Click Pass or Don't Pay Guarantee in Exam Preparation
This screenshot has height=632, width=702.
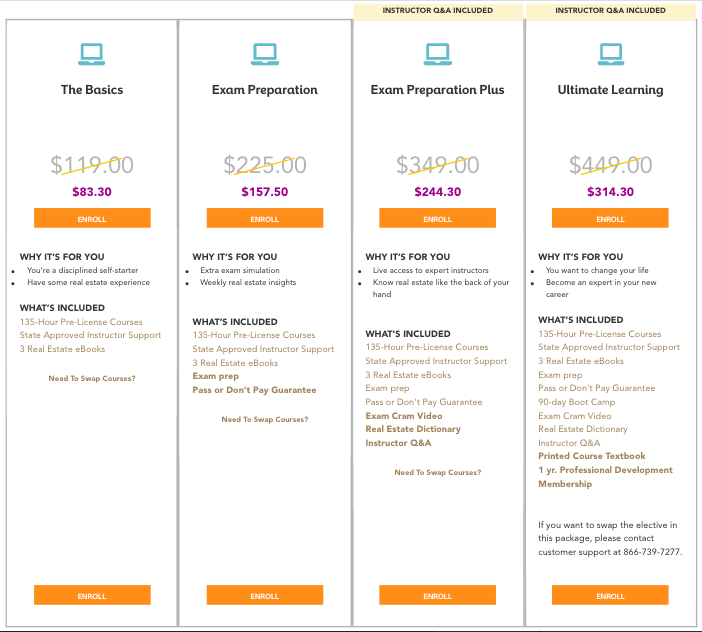point(254,390)
